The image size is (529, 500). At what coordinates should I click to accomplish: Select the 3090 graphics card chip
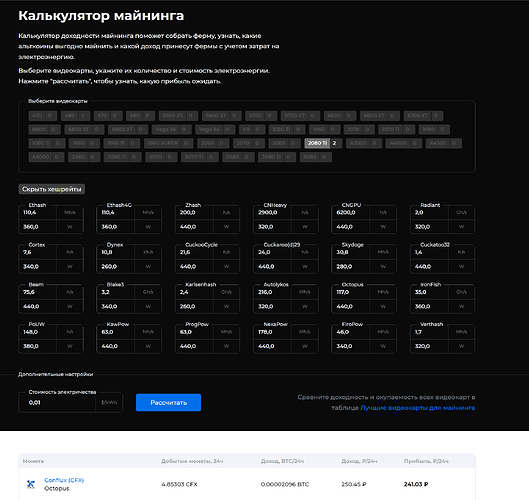click(309, 157)
